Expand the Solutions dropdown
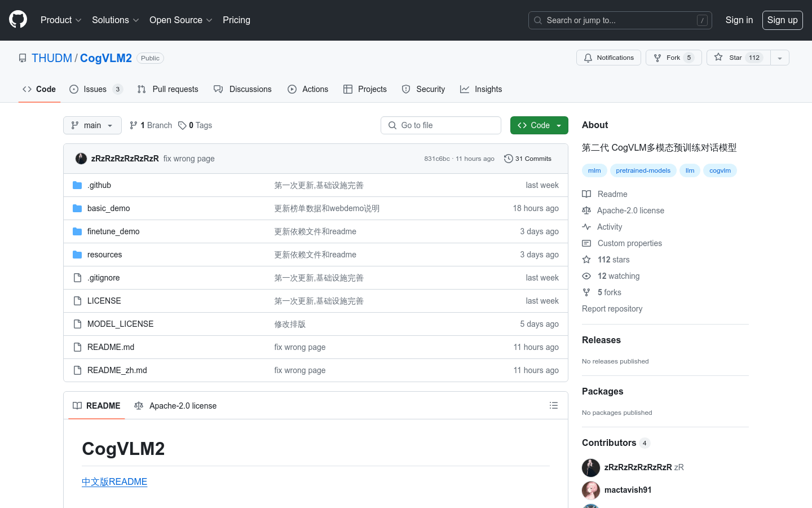 click(x=115, y=20)
